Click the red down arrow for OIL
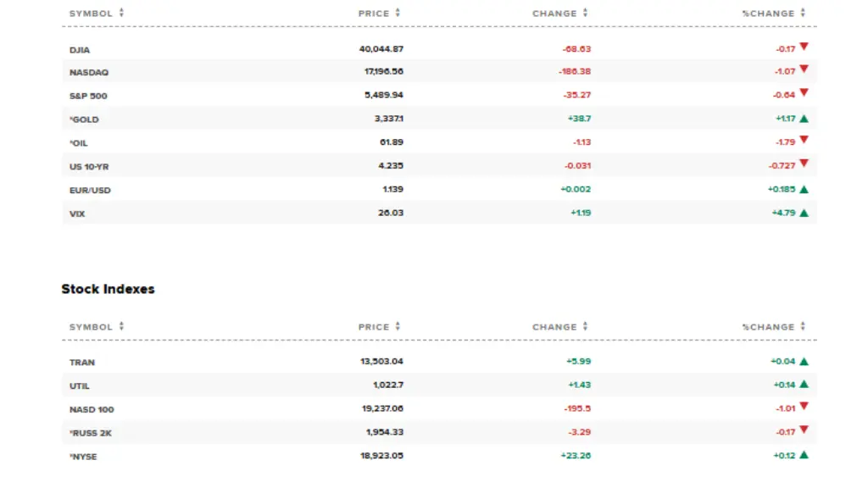This screenshot has width=868, height=488. (804, 141)
